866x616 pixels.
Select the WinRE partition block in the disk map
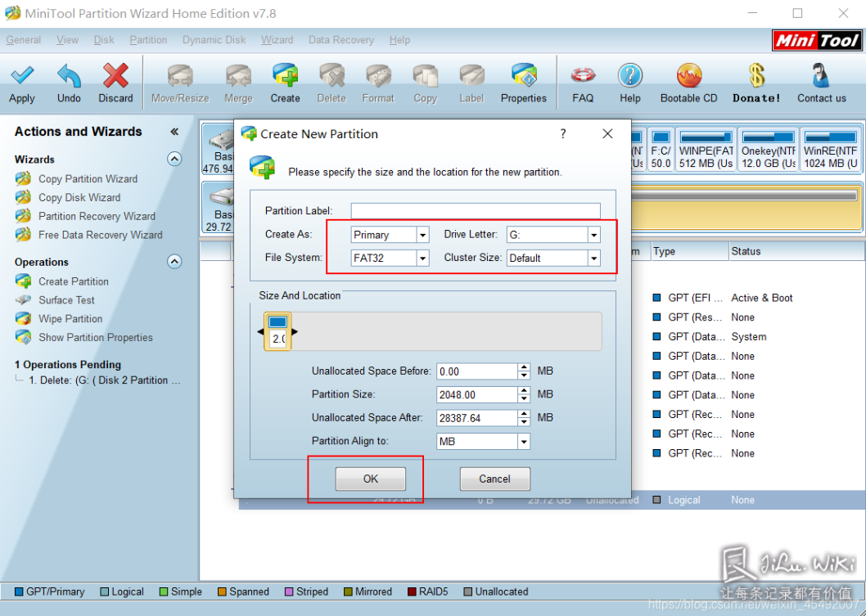point(830,150)
